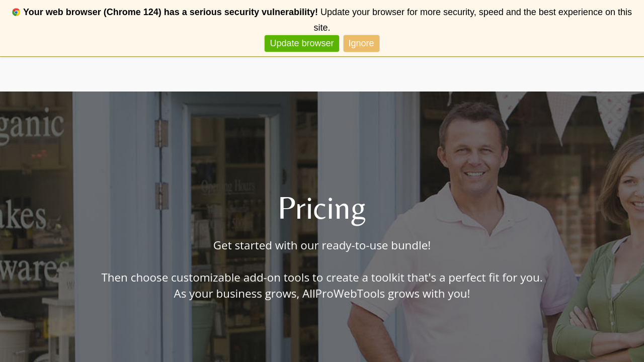The image size is (644, 362).
Task: Click the "akes" lettering on the shop window
Action: coord(23,215)
